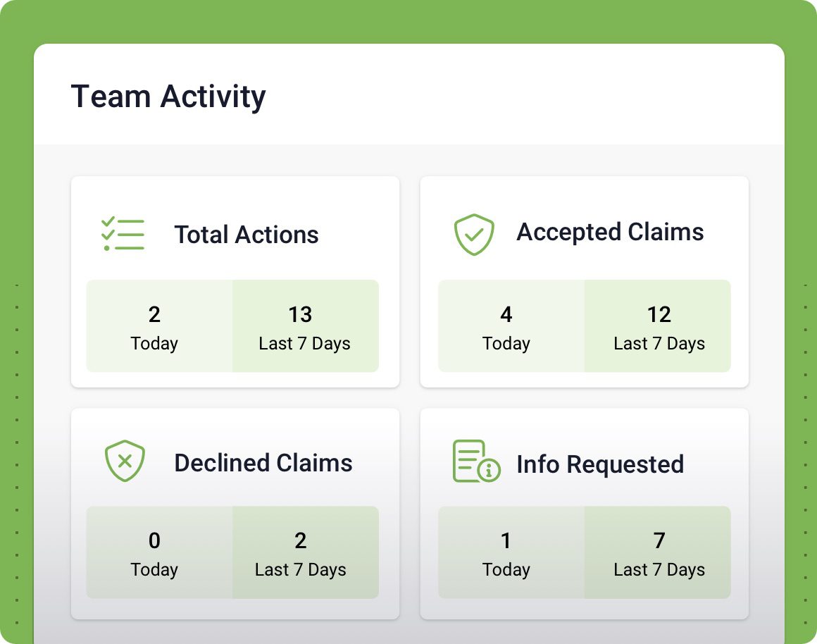Viewport: 817px width, 644px height.
Task: Select Total Actions Last 7 Days count 13
Action: (300, 314)
